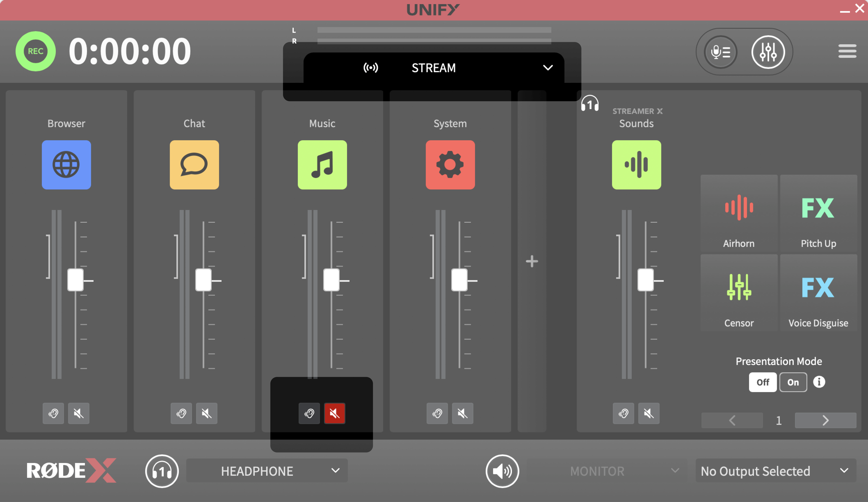868x502 pixels.
Task: Click the headphone output icon at bottom
Action: point(162,471)
